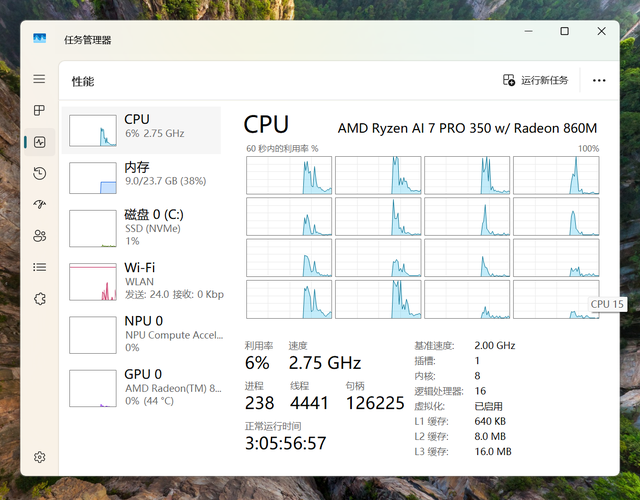Close the Task Manager window
The image size is (640, 500).
[601, 31]
